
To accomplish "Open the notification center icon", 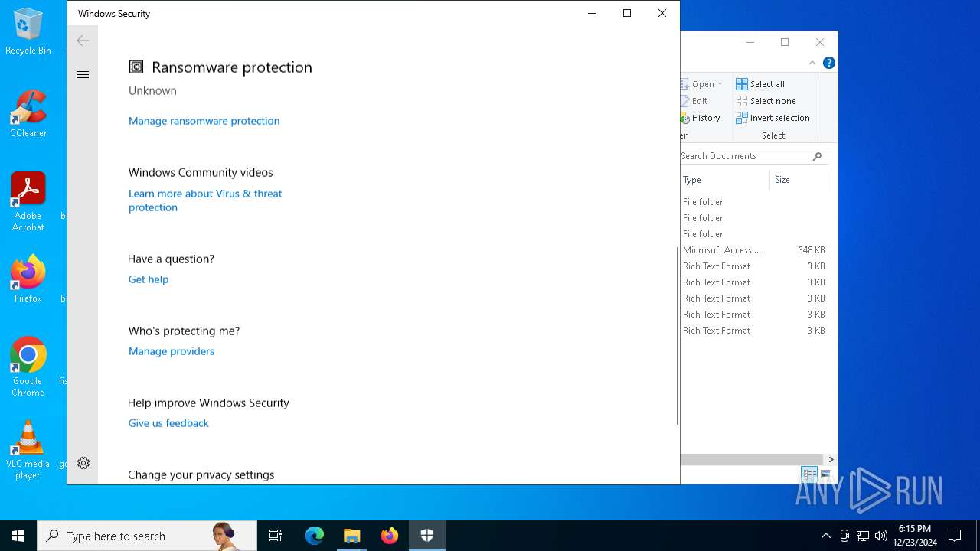I will pos(955,536).
